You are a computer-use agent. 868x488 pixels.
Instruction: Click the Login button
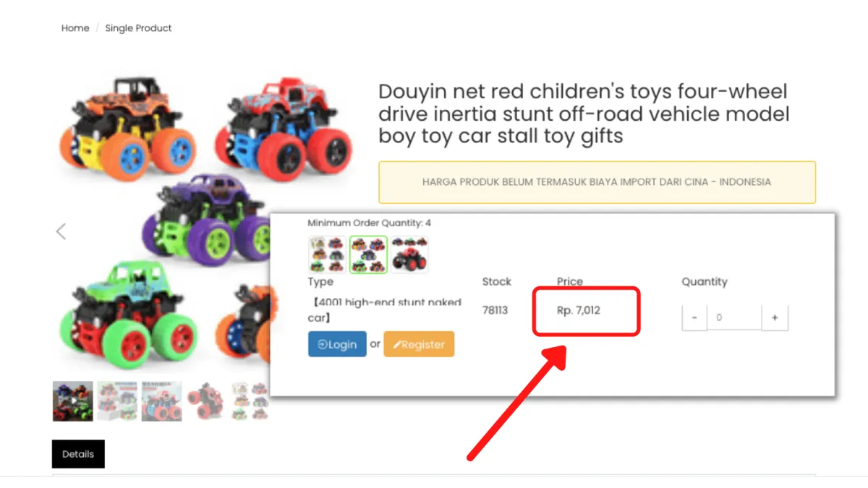pos(337,344)
